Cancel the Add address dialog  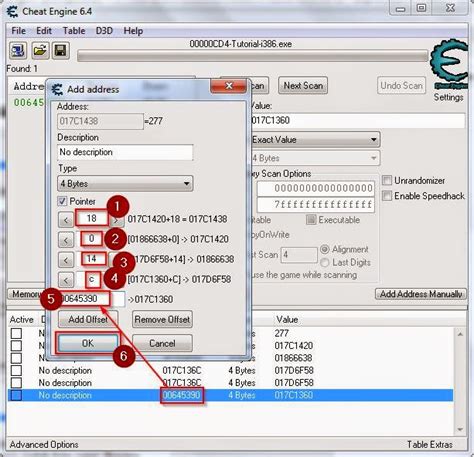coord(162,343)
